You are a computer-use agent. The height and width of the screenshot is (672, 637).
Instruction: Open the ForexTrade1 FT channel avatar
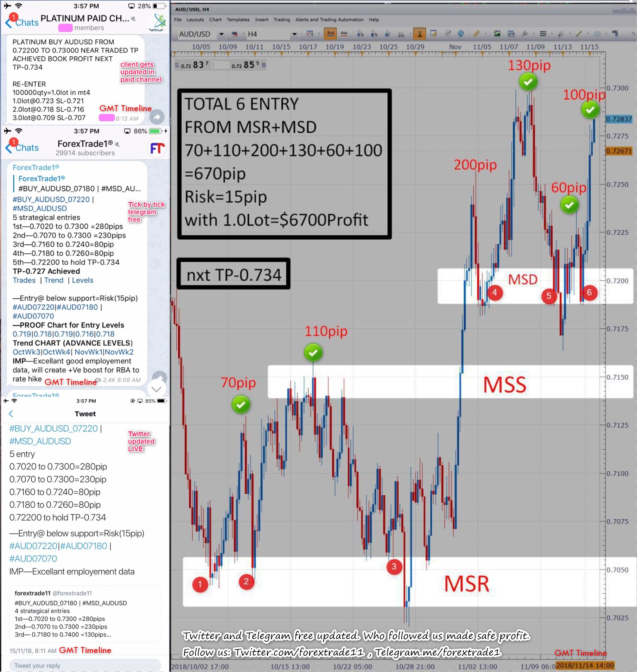[x=157, y=149]
